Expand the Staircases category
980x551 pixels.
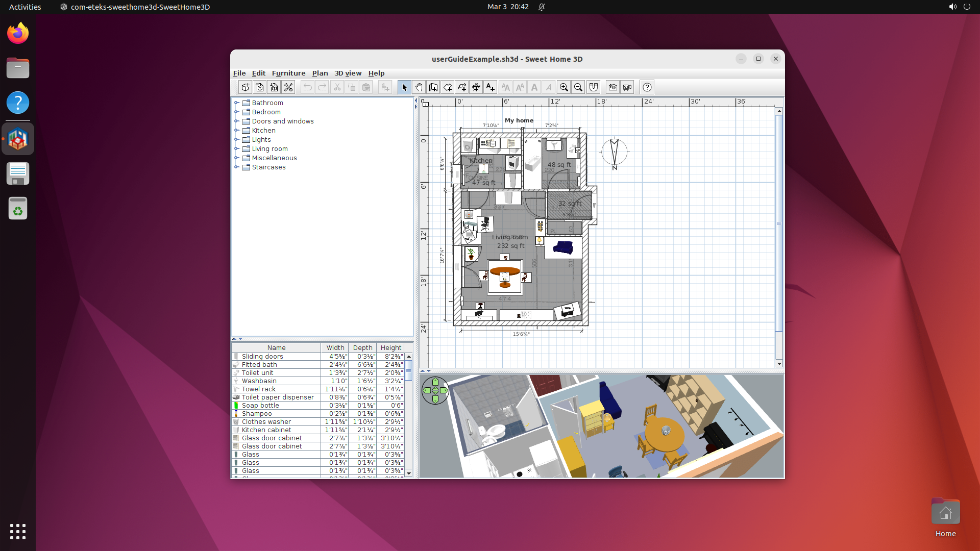(237, 167)
